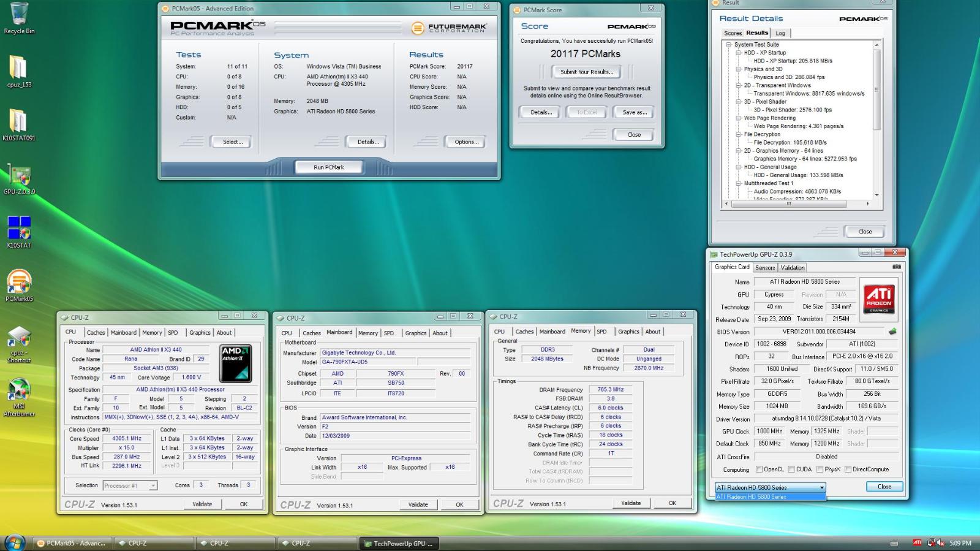Click the PCMark05 window title icon

tap(165, 9)
